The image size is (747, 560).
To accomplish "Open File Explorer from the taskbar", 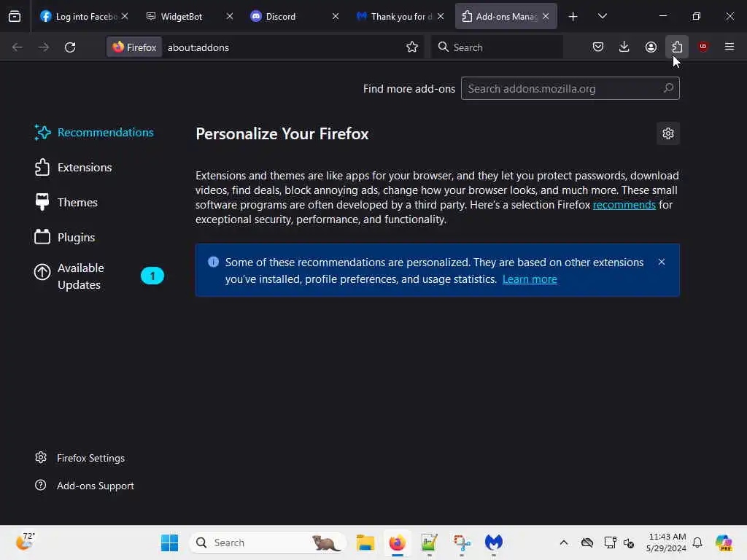I will [x=365, y=542].
